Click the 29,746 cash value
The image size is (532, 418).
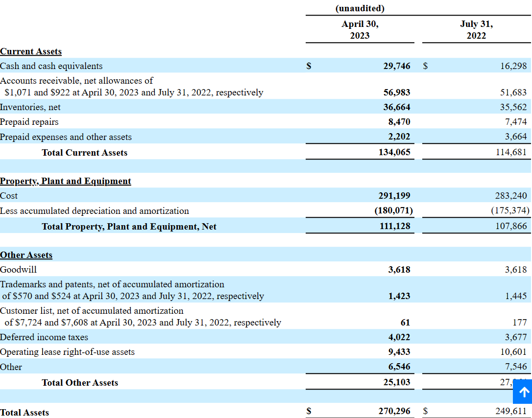pyautogui.click(x=397, y=66)
